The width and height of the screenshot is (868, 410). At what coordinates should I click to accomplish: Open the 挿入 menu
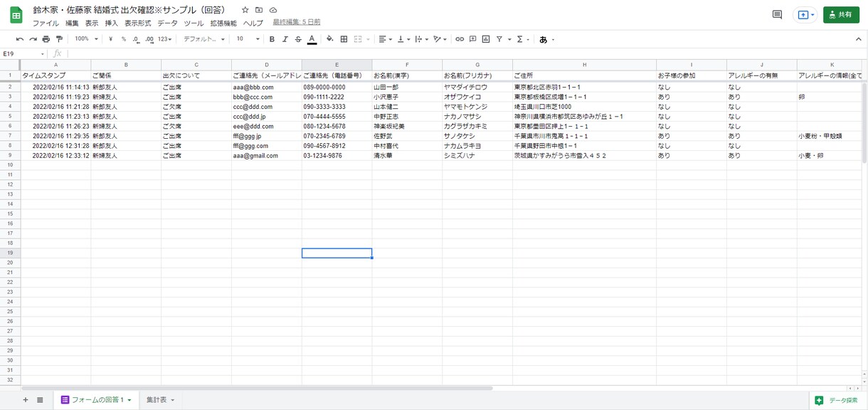point(112,23)
